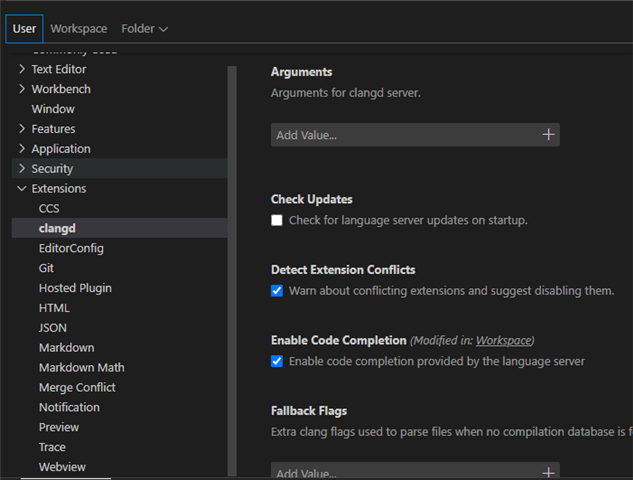Disable Detect Extension Conflicts checkbox

277,291
